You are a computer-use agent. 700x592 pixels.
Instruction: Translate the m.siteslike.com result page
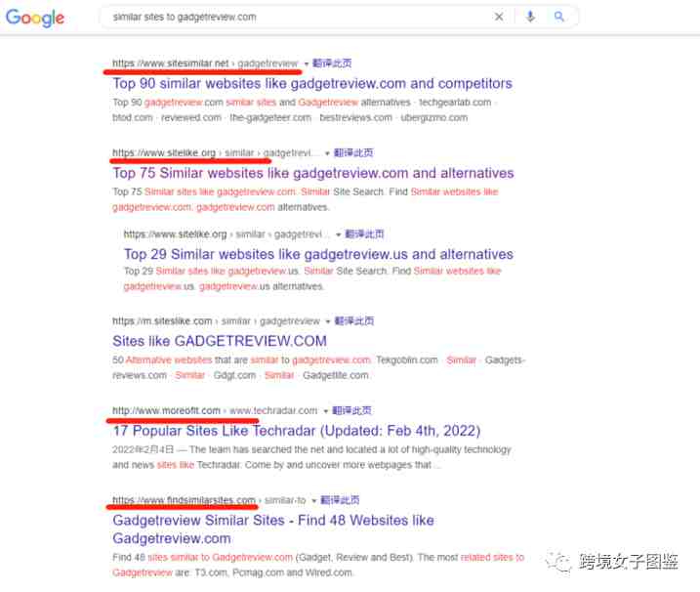354,321
